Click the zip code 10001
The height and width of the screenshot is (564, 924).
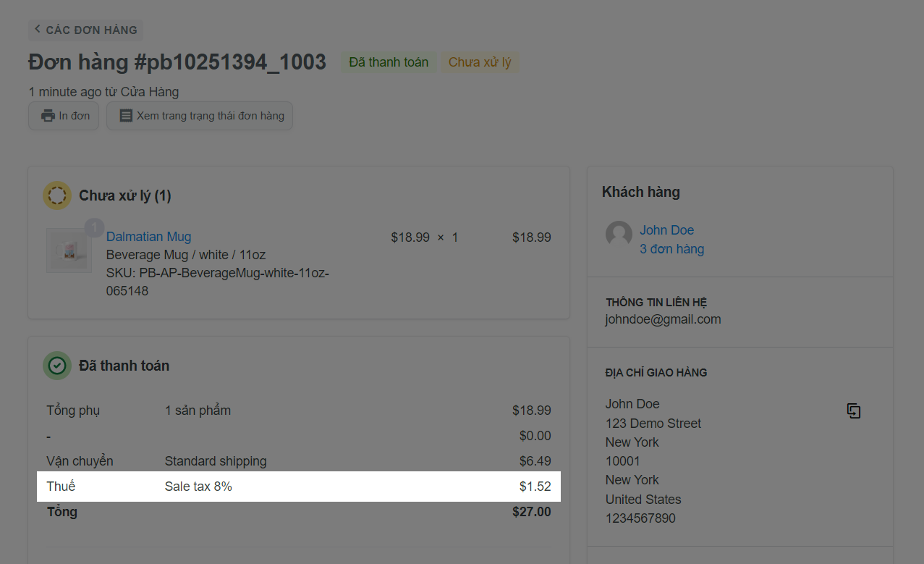click(x=622, y=461)
